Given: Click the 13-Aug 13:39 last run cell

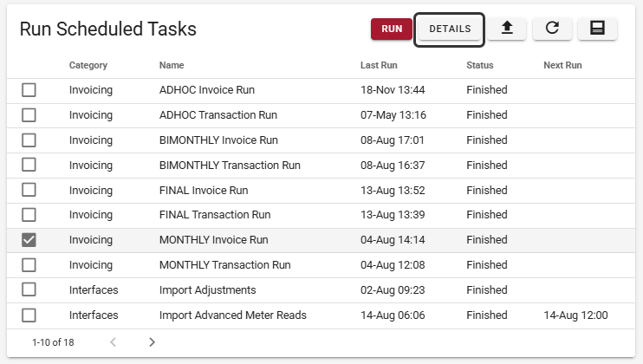Looking at the screenshot, I should pyautogui.click(x=393, y=215).
